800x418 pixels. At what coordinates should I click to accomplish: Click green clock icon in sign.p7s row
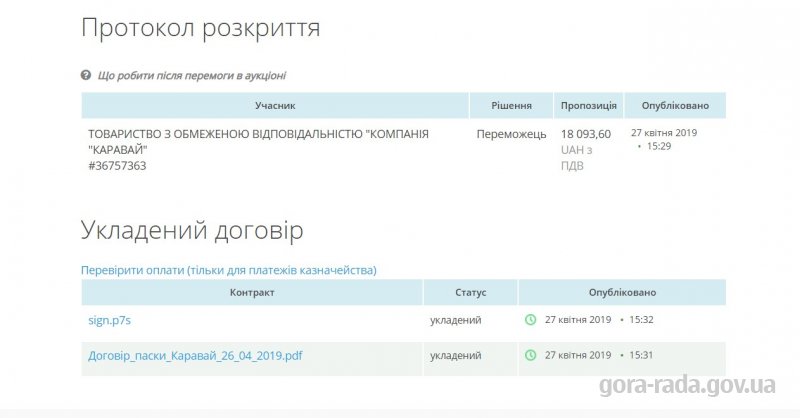[x=531, y=319]
